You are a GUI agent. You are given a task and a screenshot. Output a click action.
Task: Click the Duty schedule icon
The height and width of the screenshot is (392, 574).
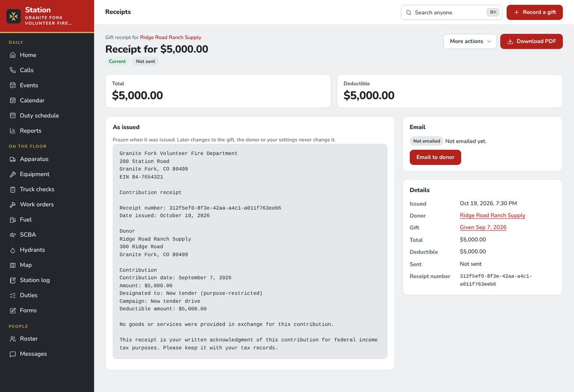(x=13, y=116)
